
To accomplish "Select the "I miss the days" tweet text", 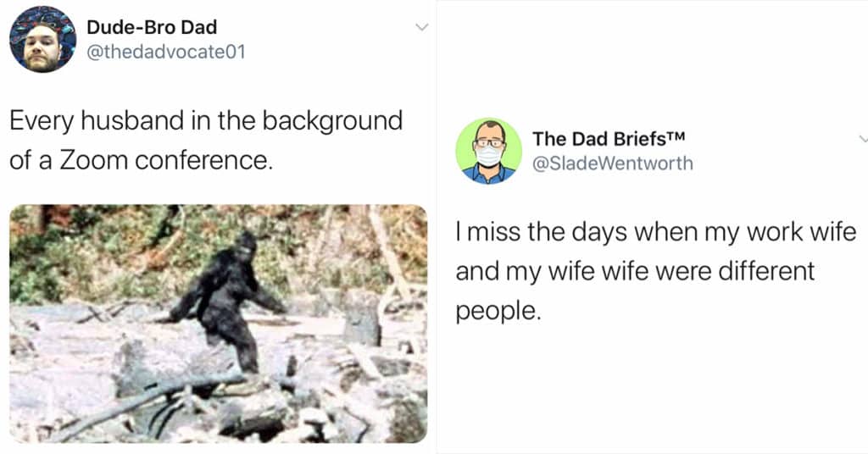I will [x=656, y=271].
